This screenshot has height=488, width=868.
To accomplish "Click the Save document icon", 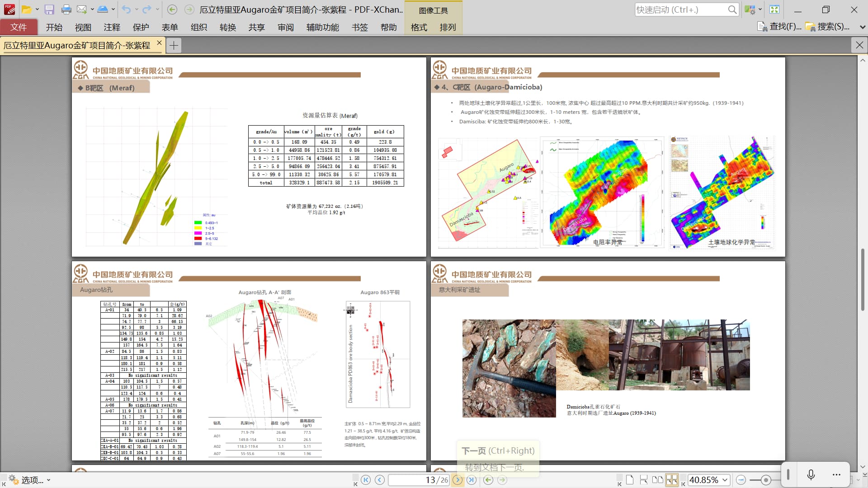I will coord(49,9).
